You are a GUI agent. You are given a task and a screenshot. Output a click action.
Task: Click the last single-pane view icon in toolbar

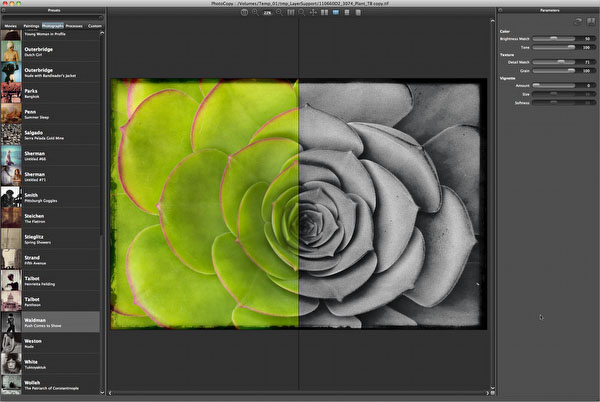click(x=358, y=13)
